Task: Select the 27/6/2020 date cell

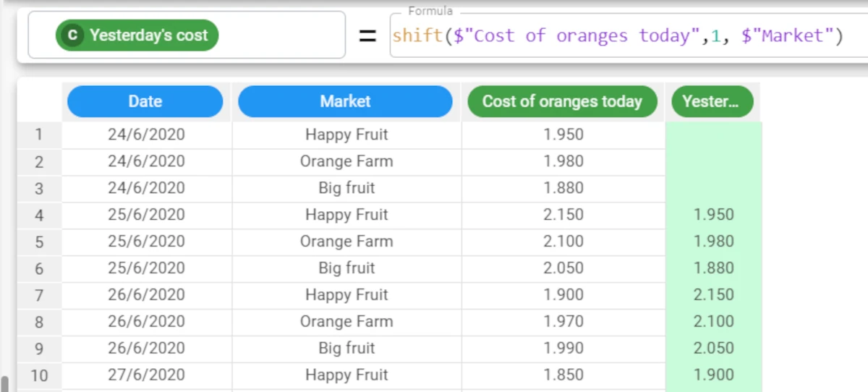Action: click(147, 375)
